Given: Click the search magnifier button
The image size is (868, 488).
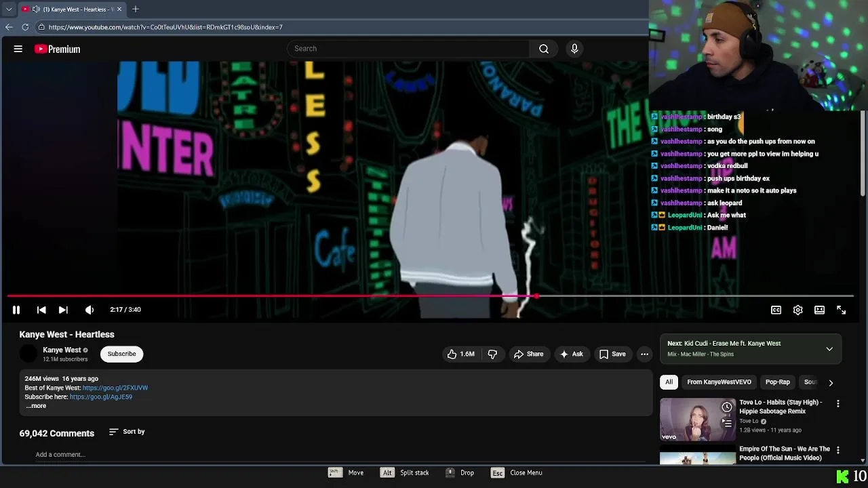Looking at the screenshot, I should click(544, 49).
